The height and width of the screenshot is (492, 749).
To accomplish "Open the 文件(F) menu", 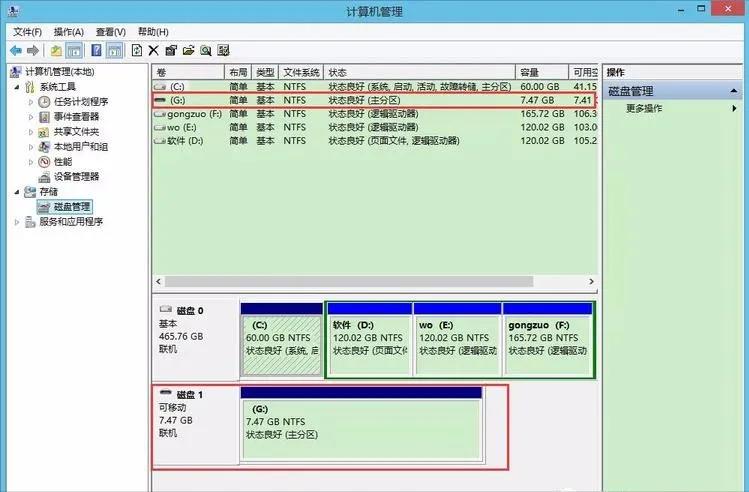I will pos(27,32).
